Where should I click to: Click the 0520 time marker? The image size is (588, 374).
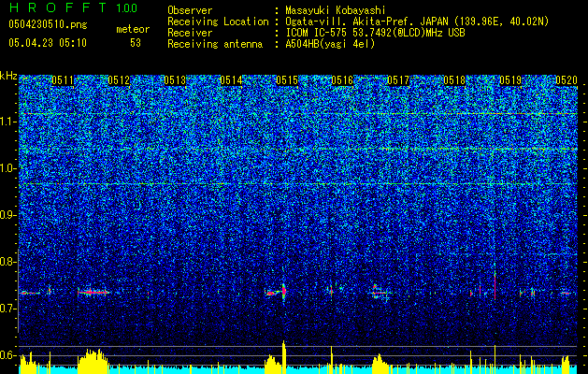566,80
